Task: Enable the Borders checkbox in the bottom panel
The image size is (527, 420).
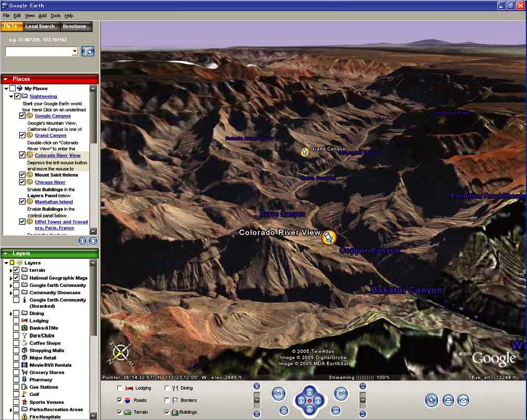Action: click(x=167, y=400)
